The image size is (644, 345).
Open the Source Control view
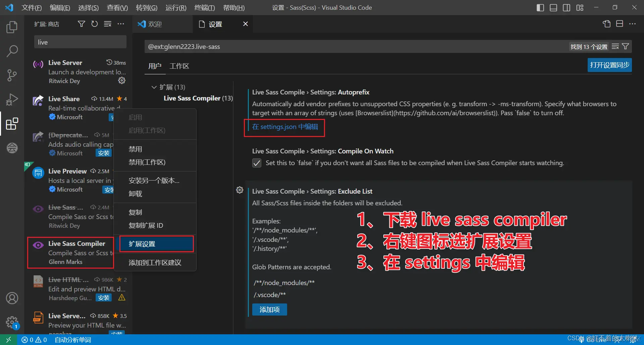click(x=12, y=75)
